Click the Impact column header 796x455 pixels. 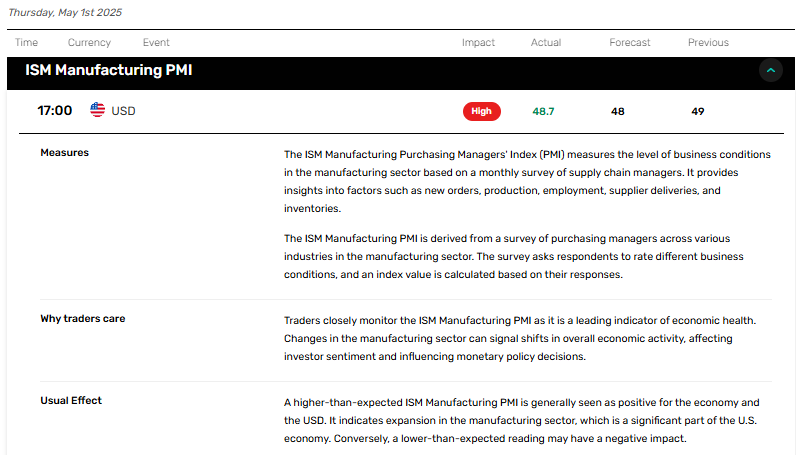pos(478,43)
